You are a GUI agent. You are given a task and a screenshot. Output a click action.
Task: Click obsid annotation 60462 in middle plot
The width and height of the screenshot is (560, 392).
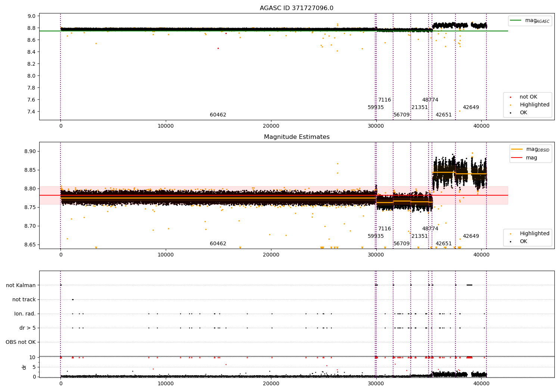(x=218, y=244)
